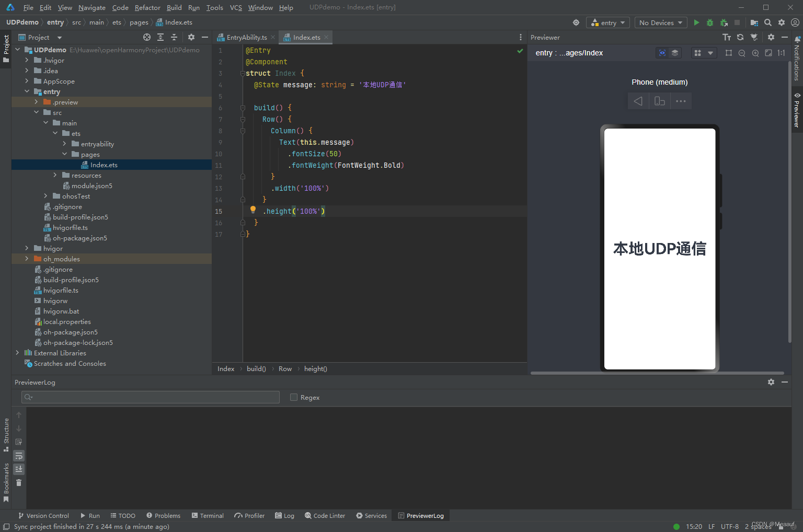The height and width of the screenshot is (532, 803).
Task: Collapse all nodes in Project panel
Action: pyautogui.click(x=174, y=37)
